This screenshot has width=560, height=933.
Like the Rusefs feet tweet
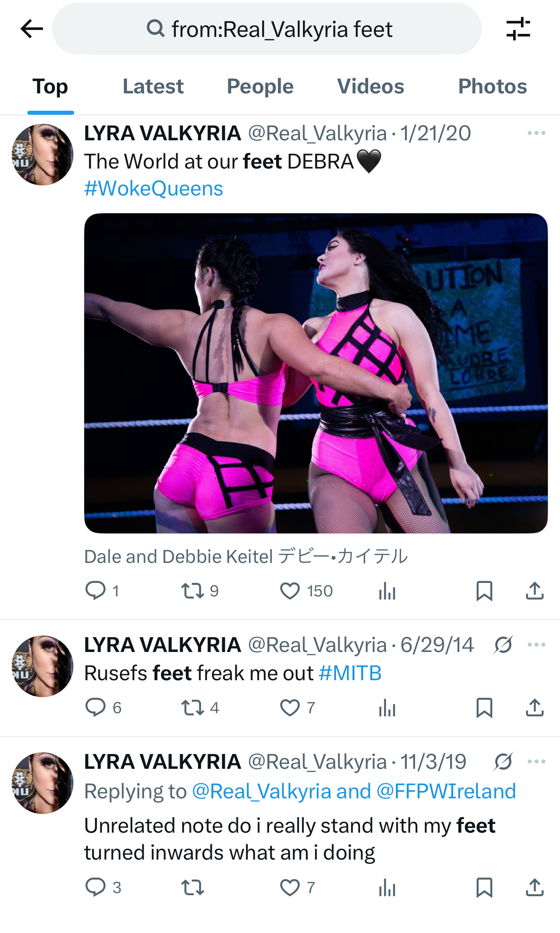297,708
